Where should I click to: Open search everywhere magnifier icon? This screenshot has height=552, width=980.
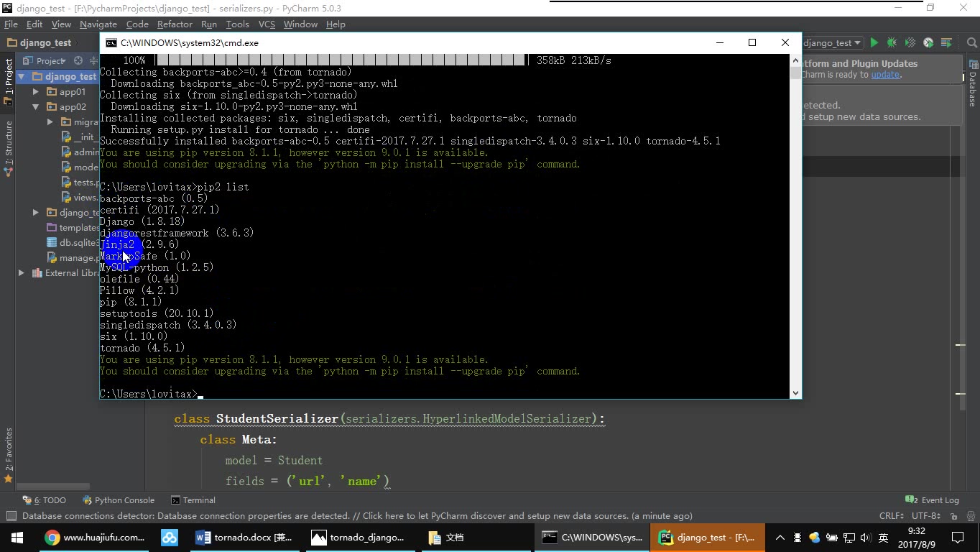(972, 43)
